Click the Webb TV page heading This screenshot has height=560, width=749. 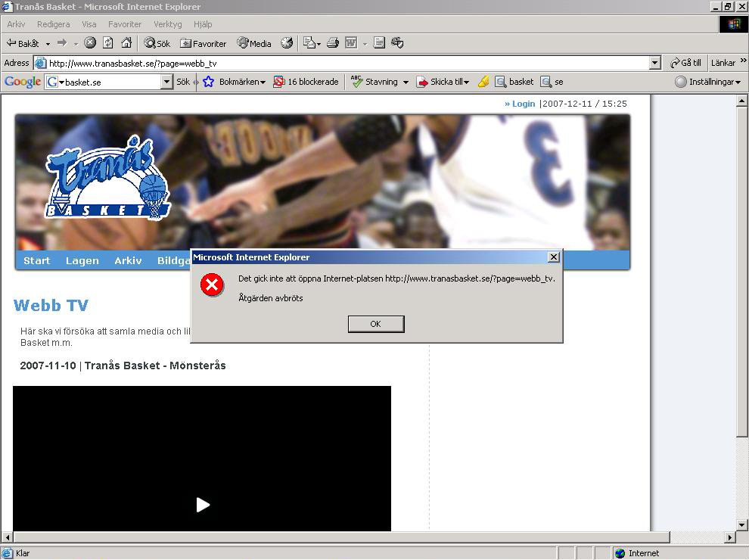pos(51,305)
